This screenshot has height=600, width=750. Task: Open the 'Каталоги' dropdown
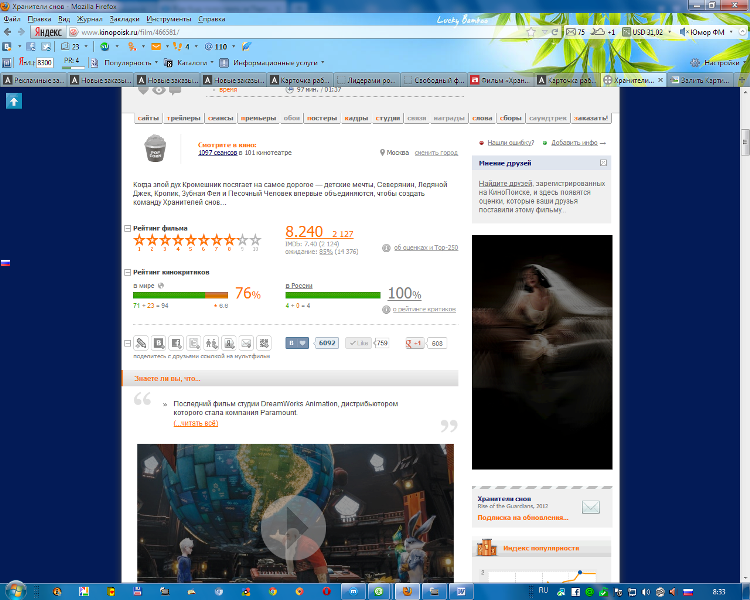pos(195,63)
